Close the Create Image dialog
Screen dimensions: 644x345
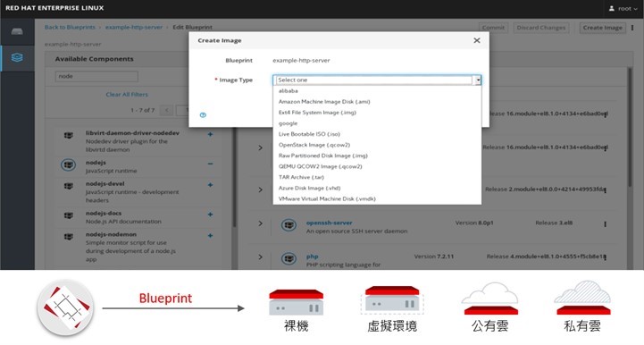[x=477, y=40]
